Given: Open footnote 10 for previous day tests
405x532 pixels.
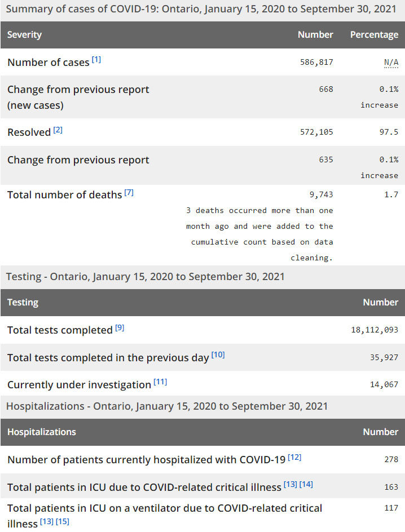Looking at the screenshot, I should tap(218, 355).
